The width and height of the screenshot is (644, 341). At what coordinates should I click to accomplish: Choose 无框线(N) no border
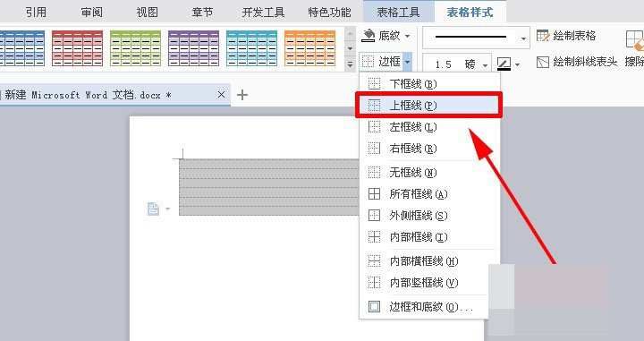(x=429, y=172)
